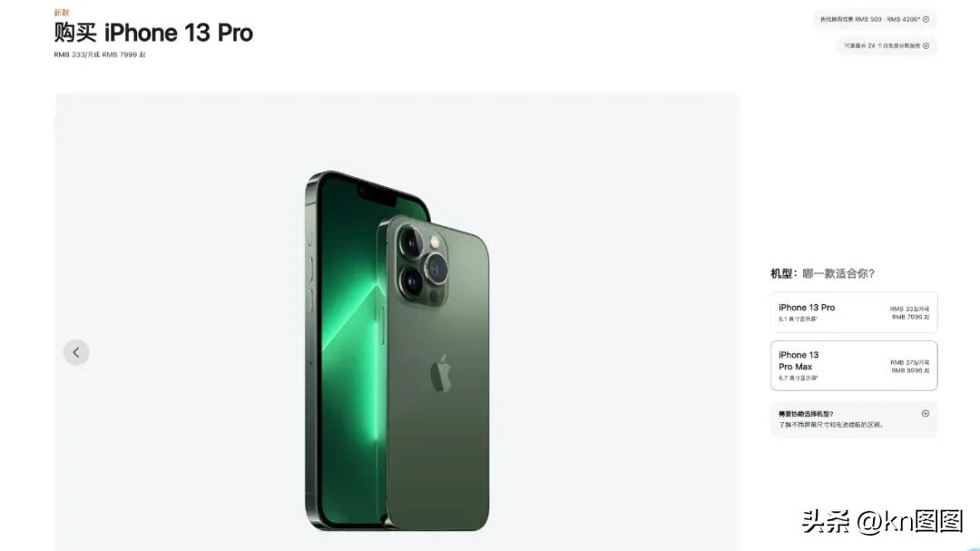Viewport: 980px width, 551px height.
Task: Click the RMB 8999 price on Pro Max card
Action: (x=910, y=370)
